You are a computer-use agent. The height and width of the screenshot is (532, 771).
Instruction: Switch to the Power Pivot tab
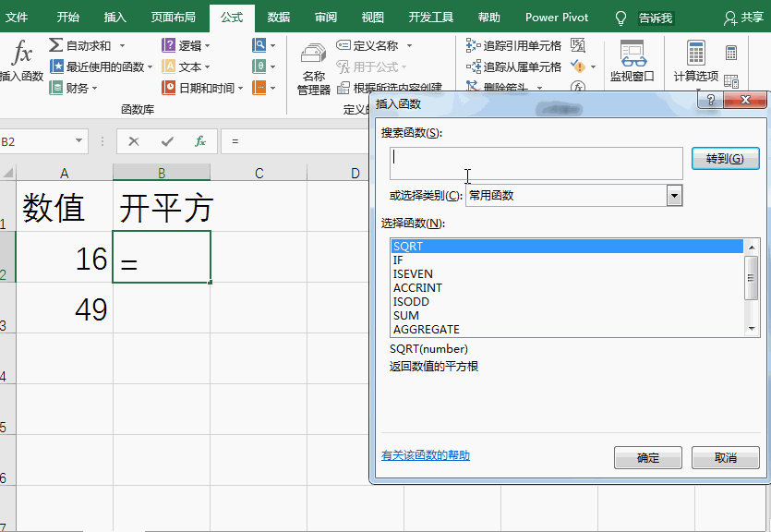[x=557, y=18]
